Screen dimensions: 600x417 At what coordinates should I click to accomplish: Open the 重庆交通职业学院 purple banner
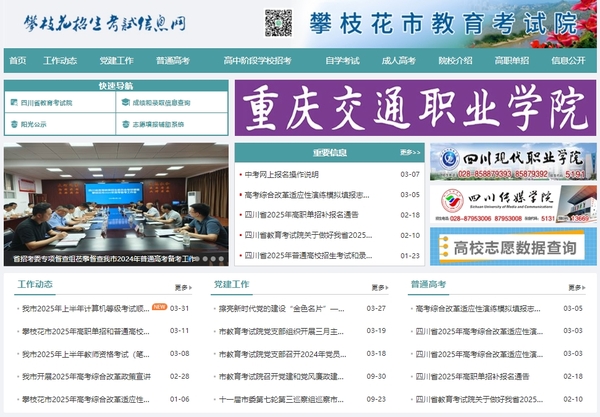point(416,108)
